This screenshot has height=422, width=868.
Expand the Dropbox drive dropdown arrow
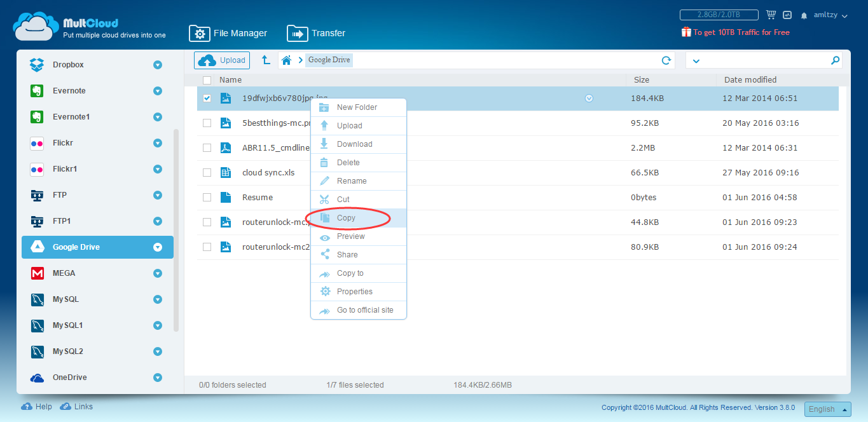click(x=158, y=65)
